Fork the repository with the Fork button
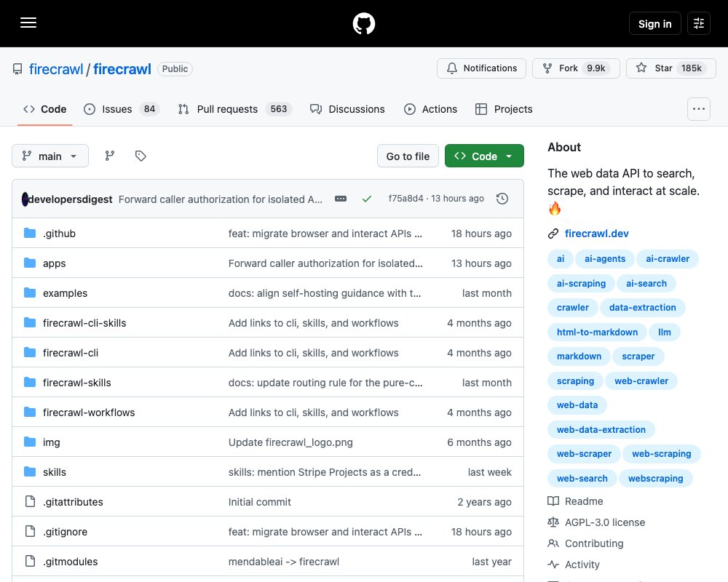This screenshot has height=582, width=728. coord(576,68)
